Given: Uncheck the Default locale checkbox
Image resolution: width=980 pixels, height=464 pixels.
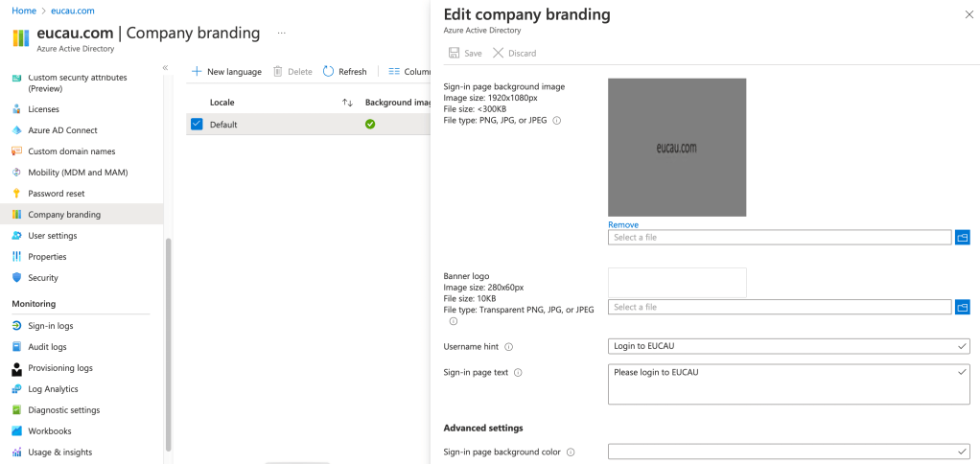Looking at the screenshot, I should click(x=197, y=125).
